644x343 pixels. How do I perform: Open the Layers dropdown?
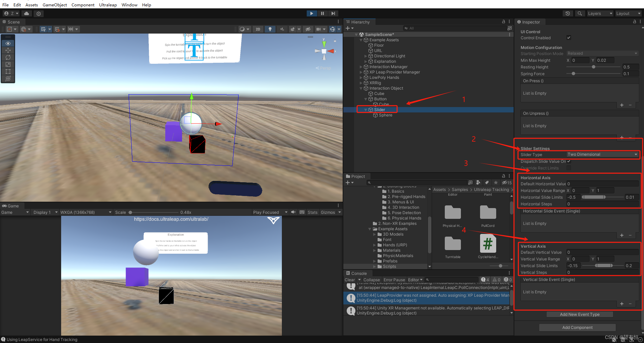click(600, 13)
